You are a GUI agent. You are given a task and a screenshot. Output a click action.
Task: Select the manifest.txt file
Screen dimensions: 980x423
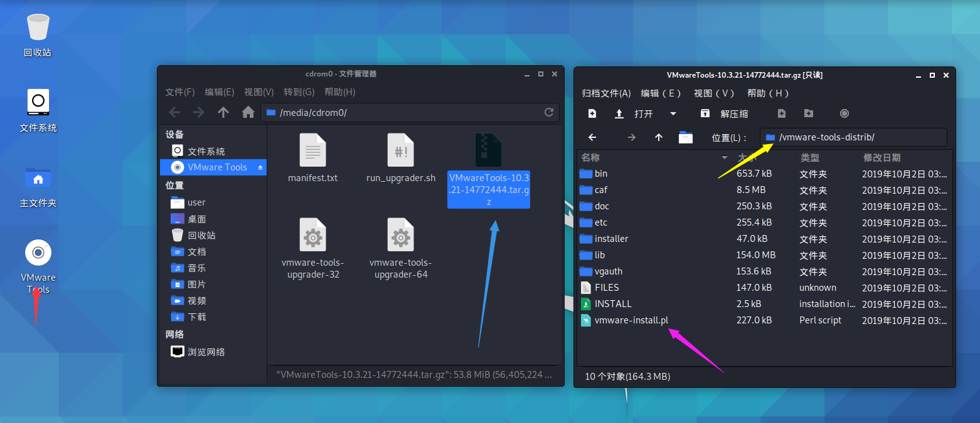tap(312, 158)
